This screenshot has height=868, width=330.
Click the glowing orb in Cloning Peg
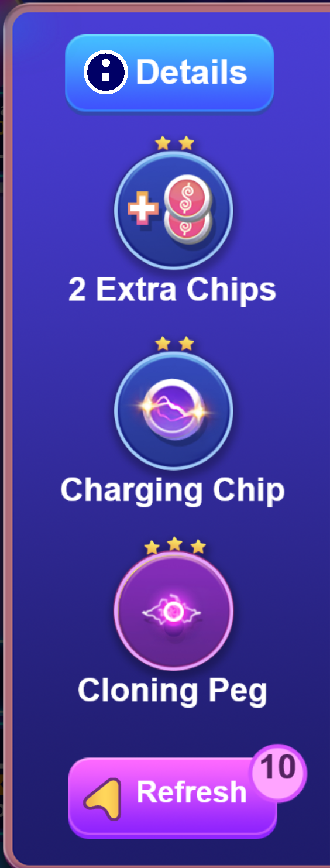point(173,612)
